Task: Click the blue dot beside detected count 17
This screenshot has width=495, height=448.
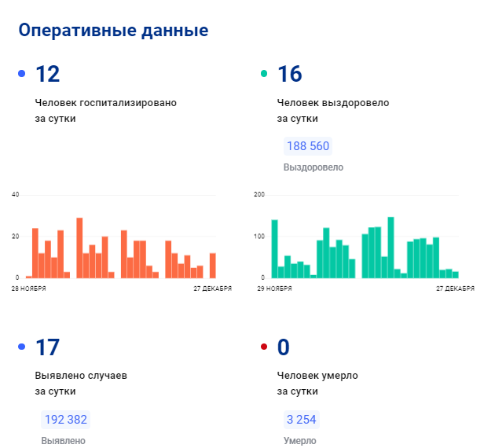Action: 22,347
